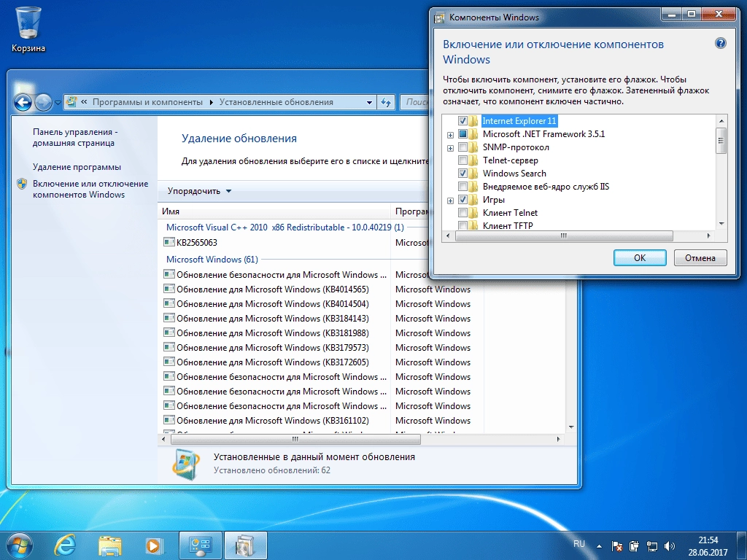This screenshot has width=747, height=560.
Task: Click the search field in Installed Updates window
Action: [x=415, y=102]
